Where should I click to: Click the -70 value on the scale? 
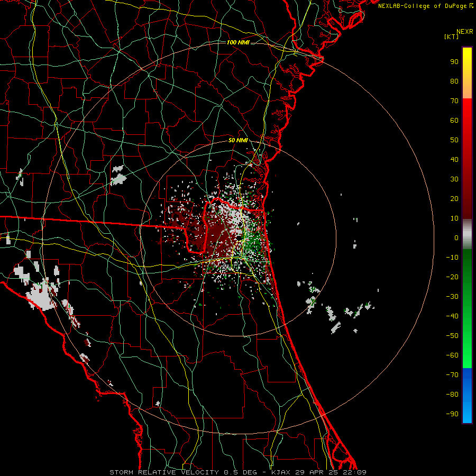click(452, 375)
